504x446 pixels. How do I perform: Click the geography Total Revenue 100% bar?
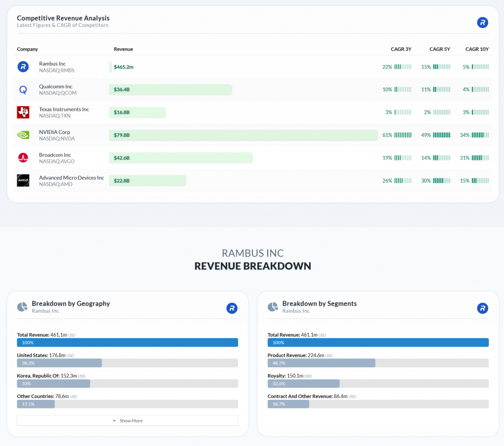127,343
